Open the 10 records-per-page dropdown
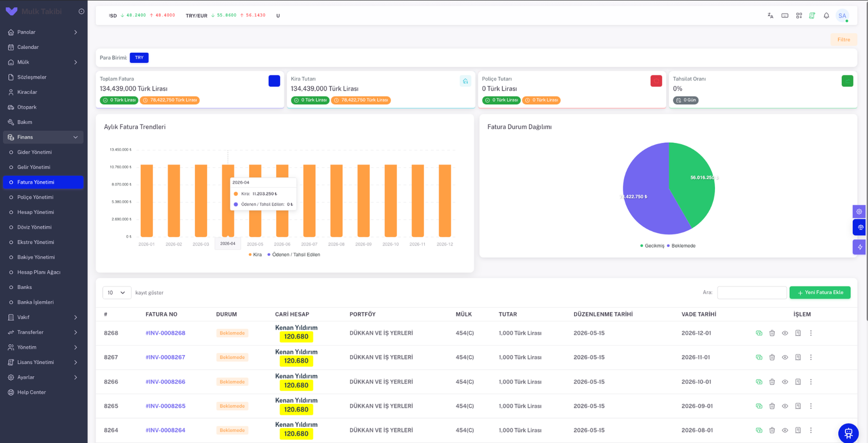Screen dimensions: 868x443 [x=117, y=293]
